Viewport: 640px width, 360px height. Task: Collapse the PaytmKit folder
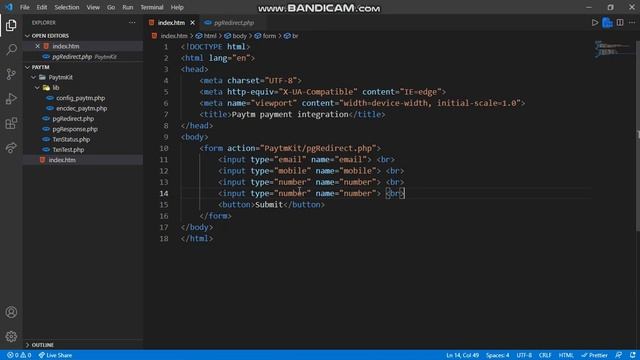tap(33, 77)
